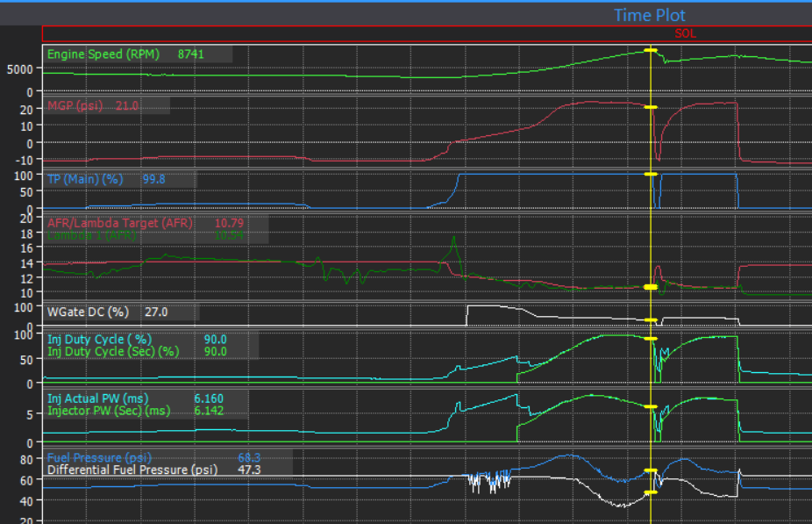
Task: Select the Fuel Pressure (psi) legend label
Action: coord(99,457)
